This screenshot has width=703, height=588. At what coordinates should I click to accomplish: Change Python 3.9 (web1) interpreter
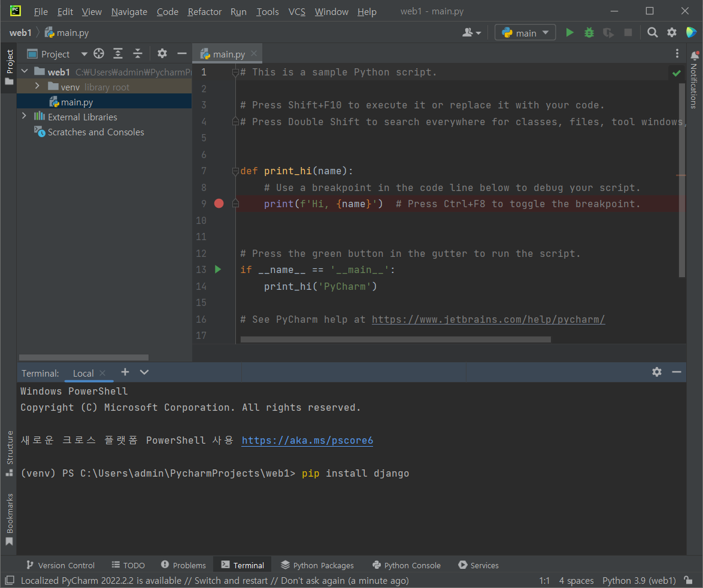(x=639, y=581)
